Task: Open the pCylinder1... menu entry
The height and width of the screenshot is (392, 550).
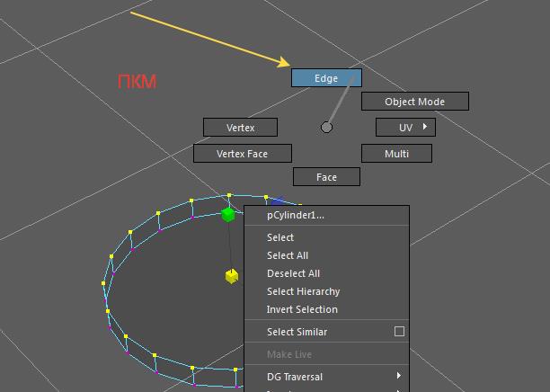Action: 296,215
